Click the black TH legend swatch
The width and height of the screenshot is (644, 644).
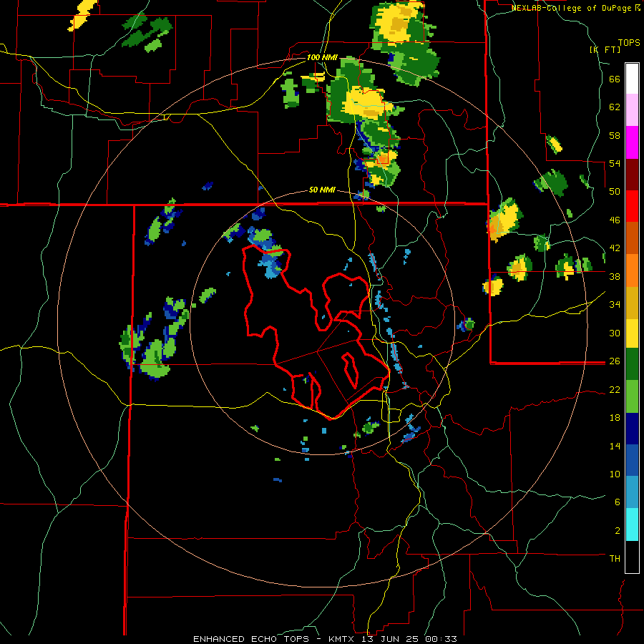coord(632,557)
